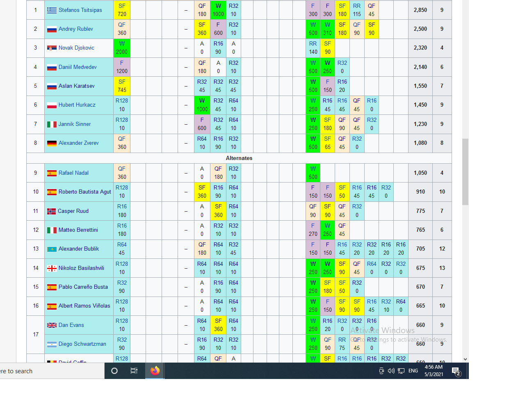Click the Greek flag beside Stefanos Tsitsipas
This screenshot has width=525, height=420.
point(52,10)
